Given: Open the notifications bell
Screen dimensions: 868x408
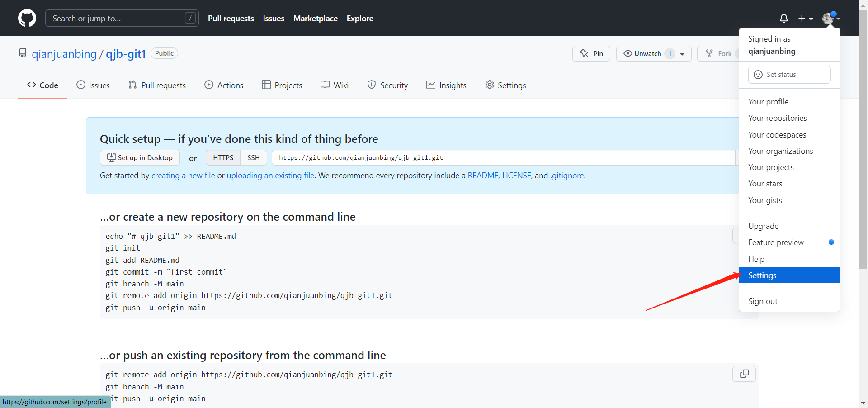Looking at the screenshot, I should point(784,19).
